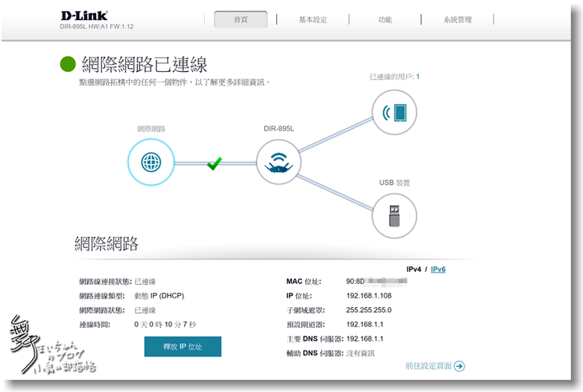Click the IP address value 192.168.1.108

point(368,295)
